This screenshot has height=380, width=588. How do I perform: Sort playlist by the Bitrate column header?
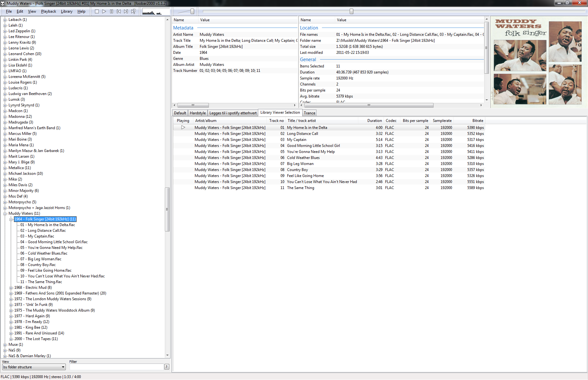click(x=477, y=121)
